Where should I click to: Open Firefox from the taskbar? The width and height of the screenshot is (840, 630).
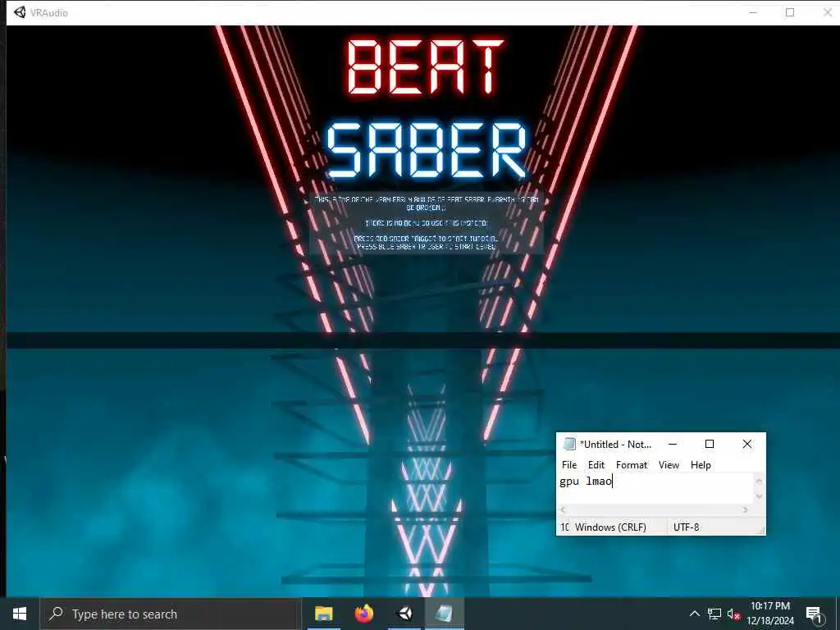363,614
